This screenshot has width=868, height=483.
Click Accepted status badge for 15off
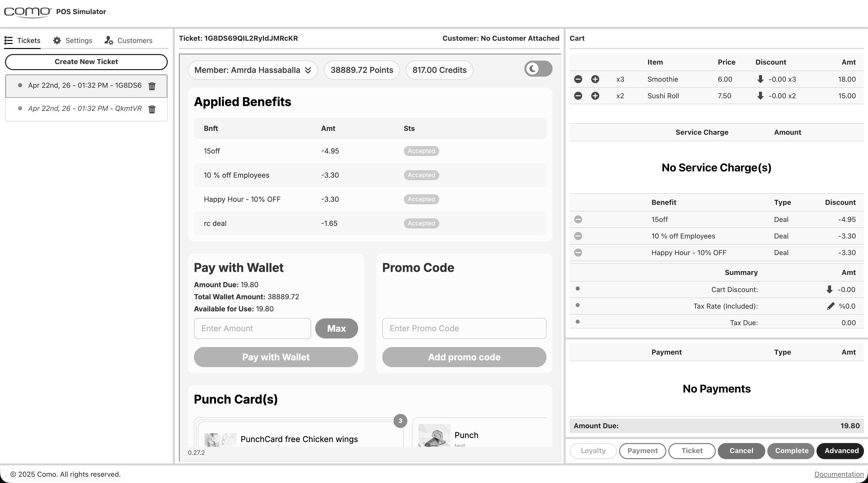pos(421,151)
